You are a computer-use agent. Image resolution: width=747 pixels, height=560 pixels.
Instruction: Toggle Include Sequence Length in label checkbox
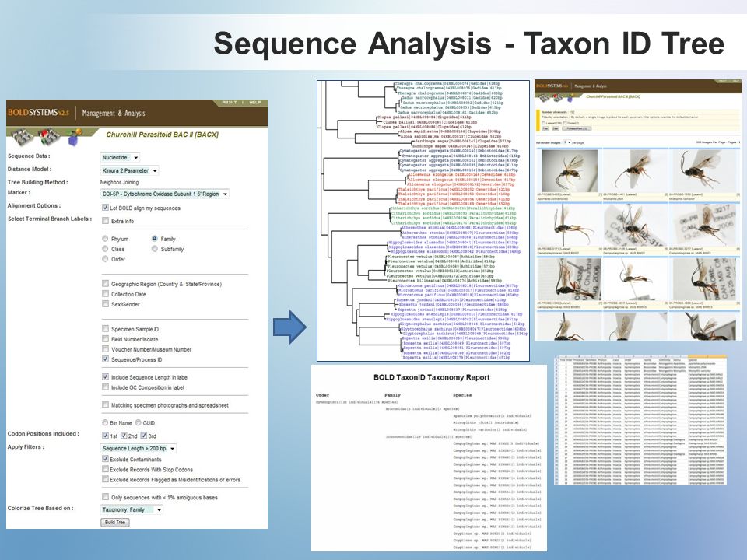pyautogui.click(x=105, y=376)
